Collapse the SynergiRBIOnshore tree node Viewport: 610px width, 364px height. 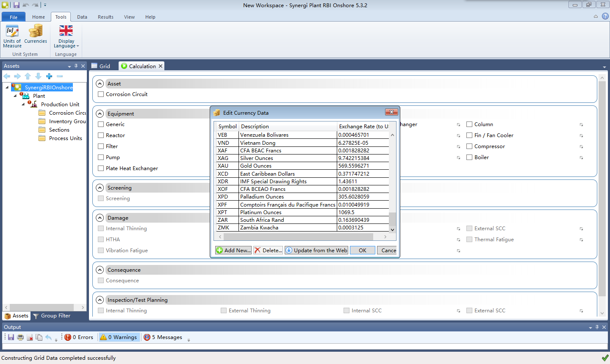tap(7, 88)
